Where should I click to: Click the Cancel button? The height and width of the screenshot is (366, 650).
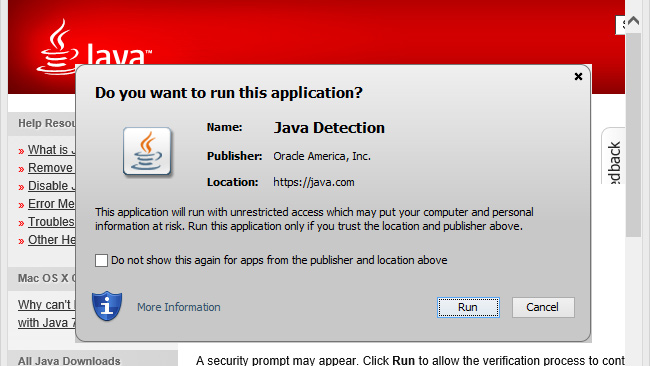point(543,307)
